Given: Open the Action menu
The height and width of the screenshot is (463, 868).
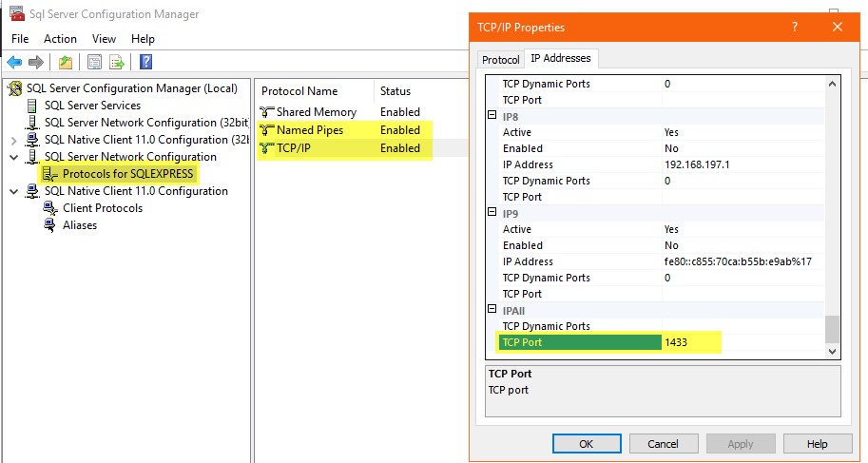Looking at the screenshot, I should [x=60, y=39].
